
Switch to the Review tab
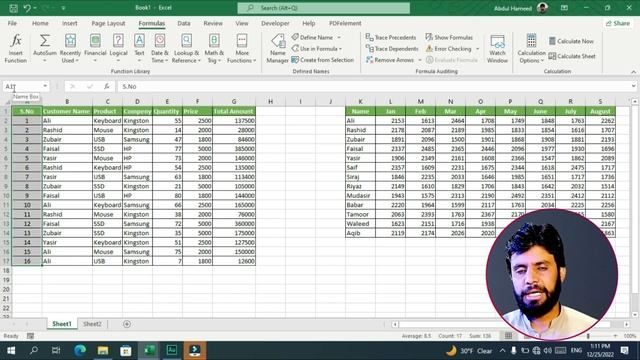point(213,23)
